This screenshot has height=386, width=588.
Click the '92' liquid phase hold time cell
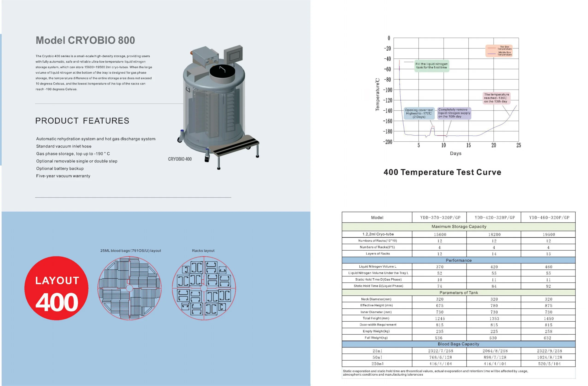[548, 286]
